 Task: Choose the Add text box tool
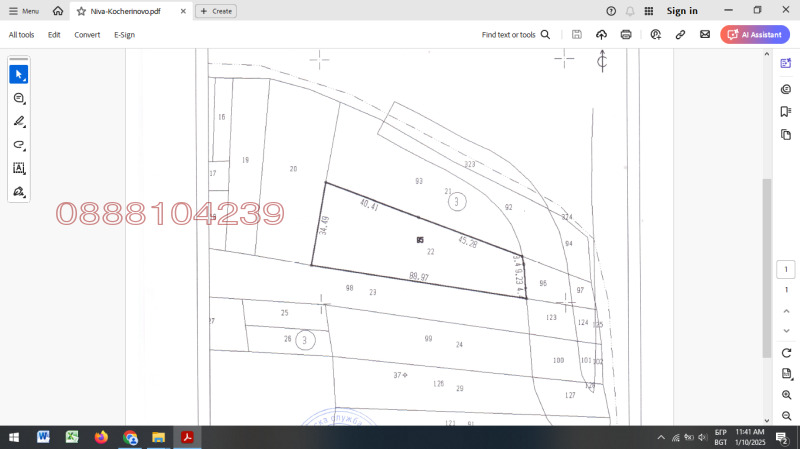tap(19, 168)
